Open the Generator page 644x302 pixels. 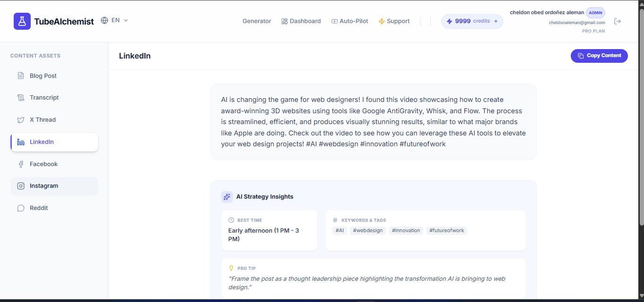pos(257,21)
